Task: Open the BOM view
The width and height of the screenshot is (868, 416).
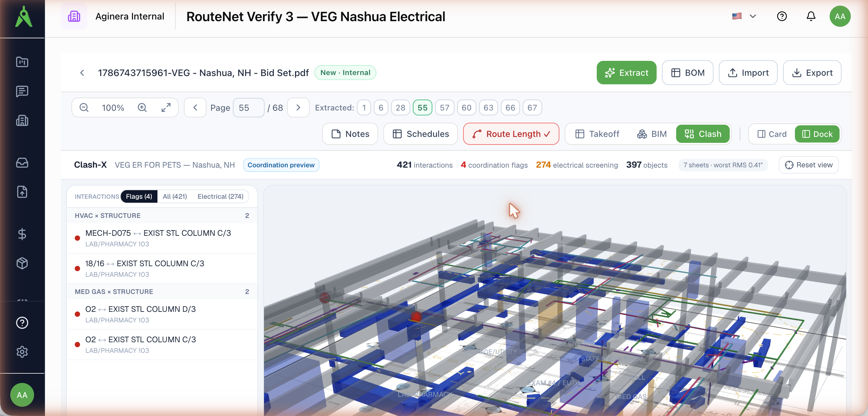Action: 687,73
